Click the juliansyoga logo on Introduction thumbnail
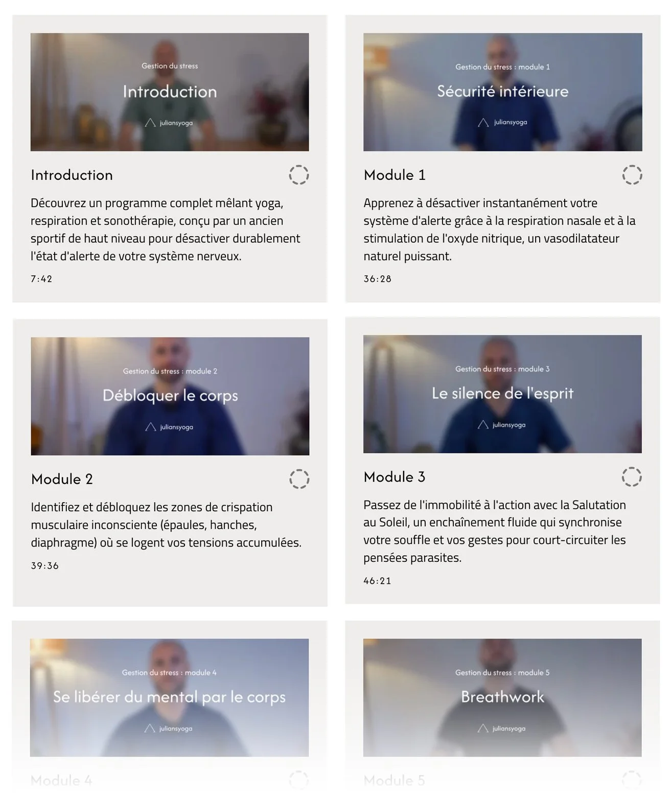The image size is (672, 798). coord(169,123)
